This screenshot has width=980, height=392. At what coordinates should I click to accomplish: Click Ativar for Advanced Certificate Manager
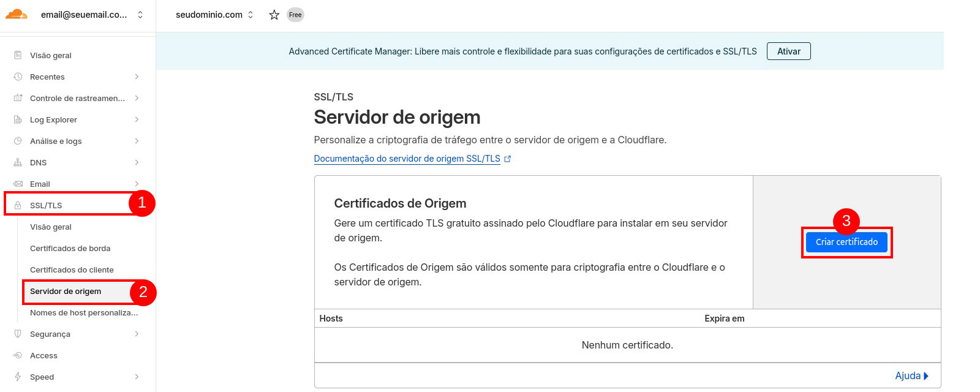pos(788,51)
